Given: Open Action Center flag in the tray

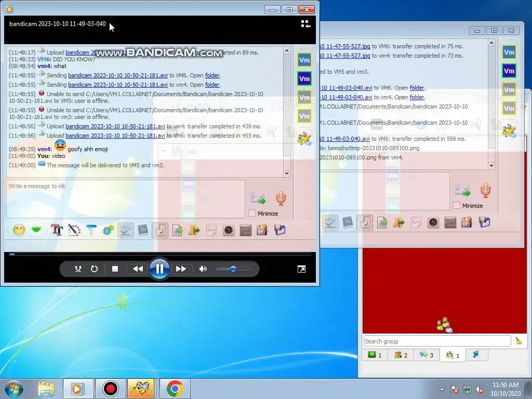Looking at the screenshot, I should click(454, 389).
